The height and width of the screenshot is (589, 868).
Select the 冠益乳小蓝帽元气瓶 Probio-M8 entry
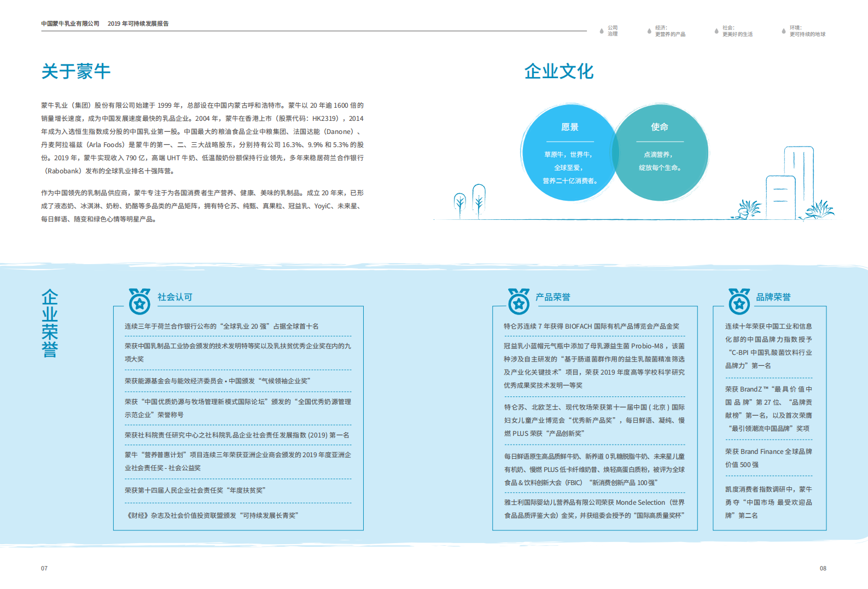595,366
